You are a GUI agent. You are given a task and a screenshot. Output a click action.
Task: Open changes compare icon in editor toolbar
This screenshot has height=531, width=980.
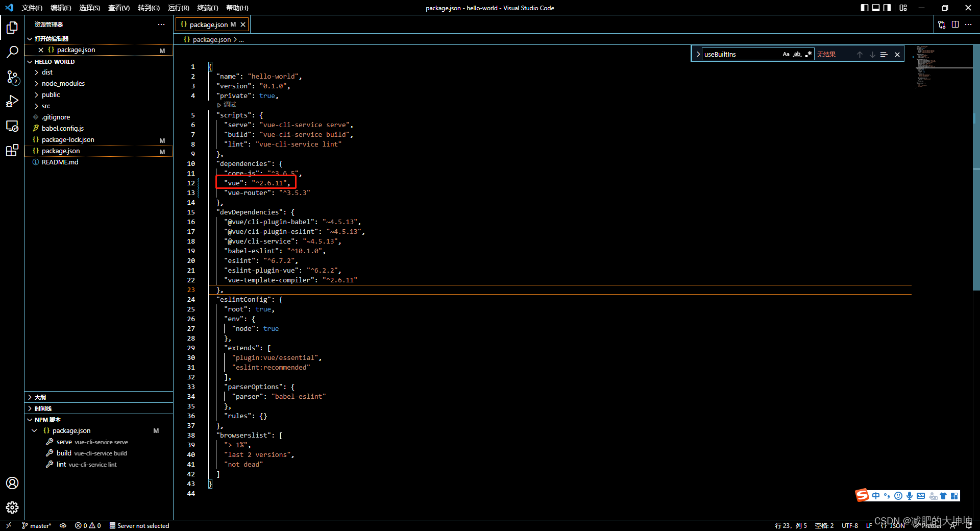[942, 25]
